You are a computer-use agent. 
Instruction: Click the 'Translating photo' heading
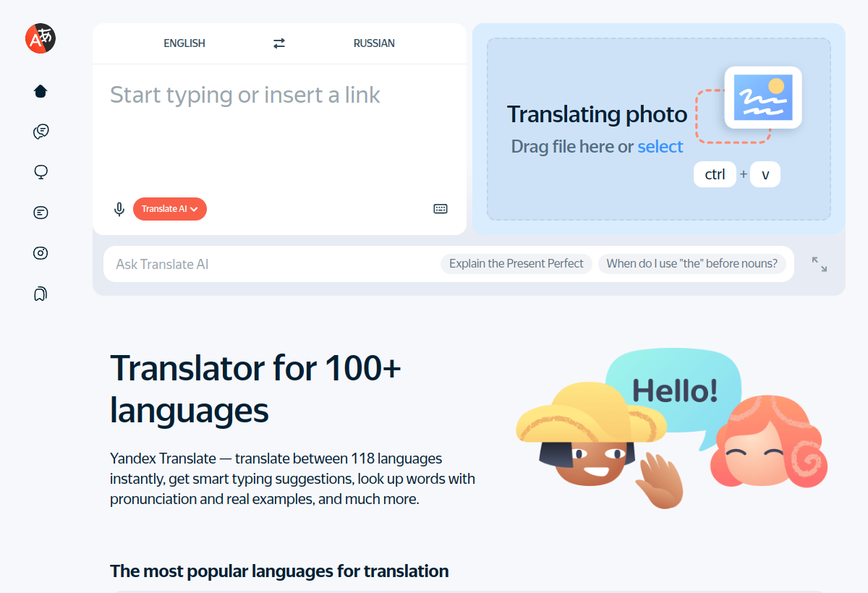[597, 114]
